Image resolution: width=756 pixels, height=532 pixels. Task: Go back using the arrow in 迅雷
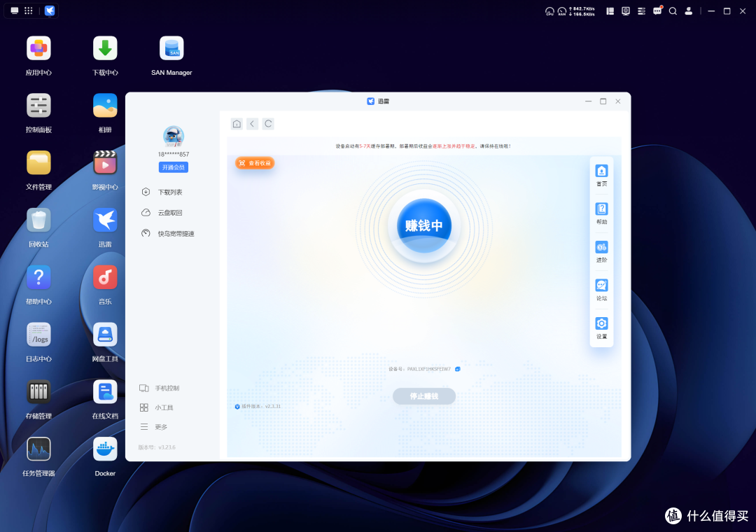[252, 124]
